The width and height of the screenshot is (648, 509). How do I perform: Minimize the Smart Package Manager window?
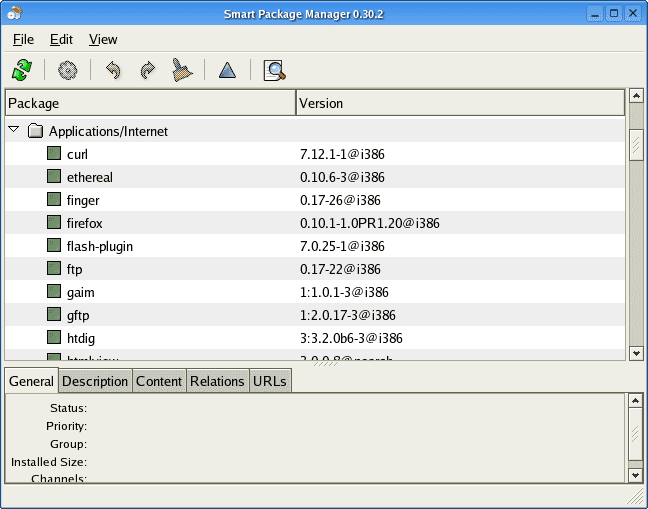(x=595, y=14)
